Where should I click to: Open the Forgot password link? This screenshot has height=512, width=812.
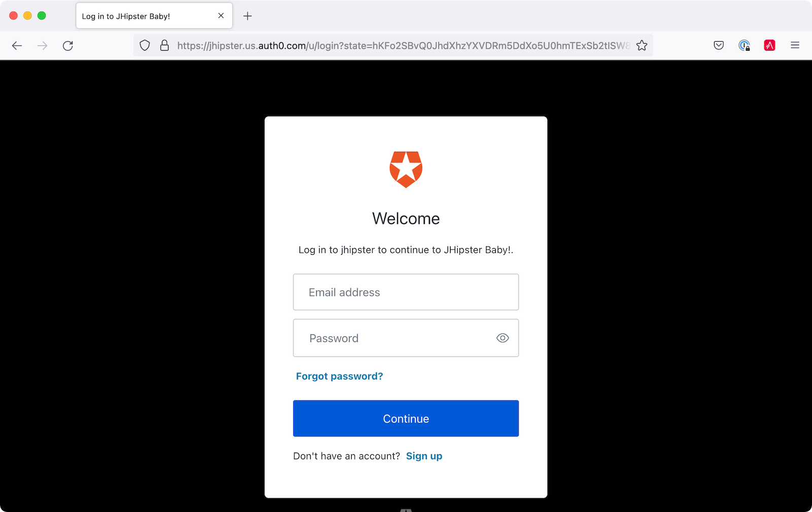point(339,376)
